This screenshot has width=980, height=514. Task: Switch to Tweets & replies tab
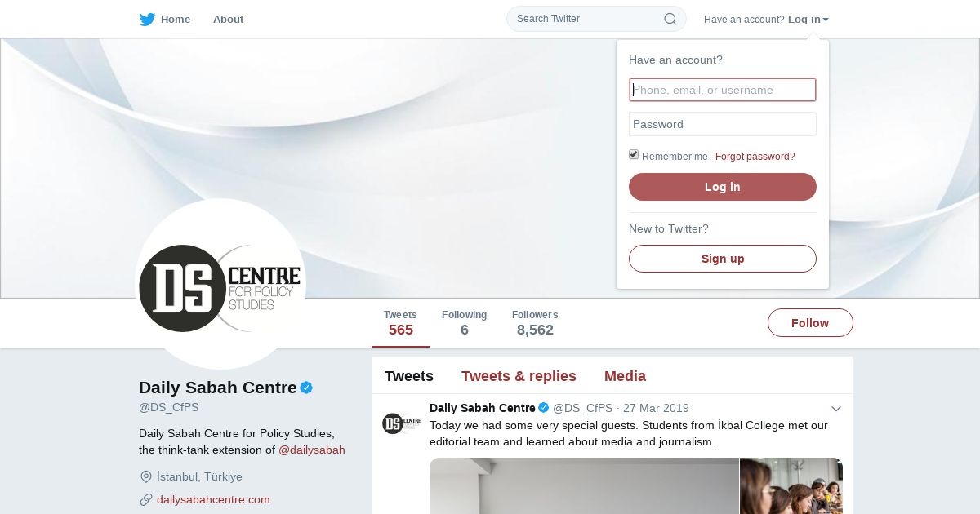[519, 376]
